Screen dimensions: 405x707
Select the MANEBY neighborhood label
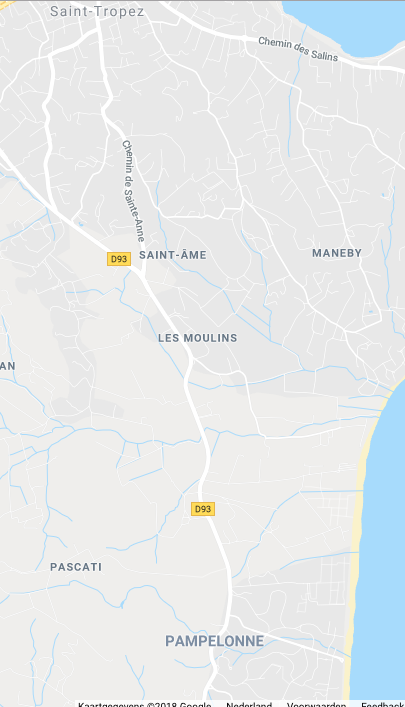pos(337,253)
